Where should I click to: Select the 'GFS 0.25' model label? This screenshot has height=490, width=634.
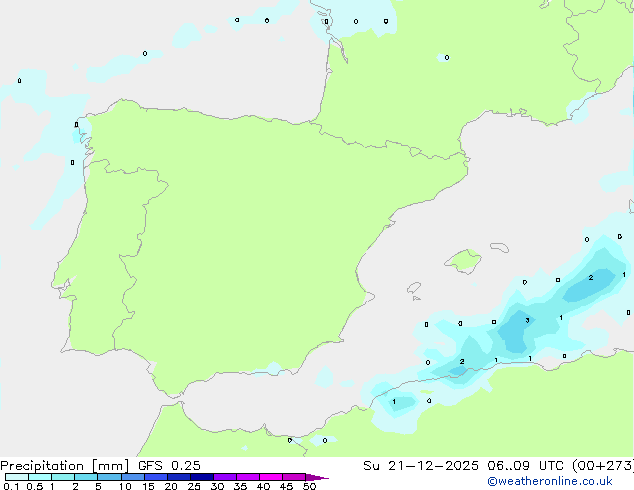click(169, 466)
